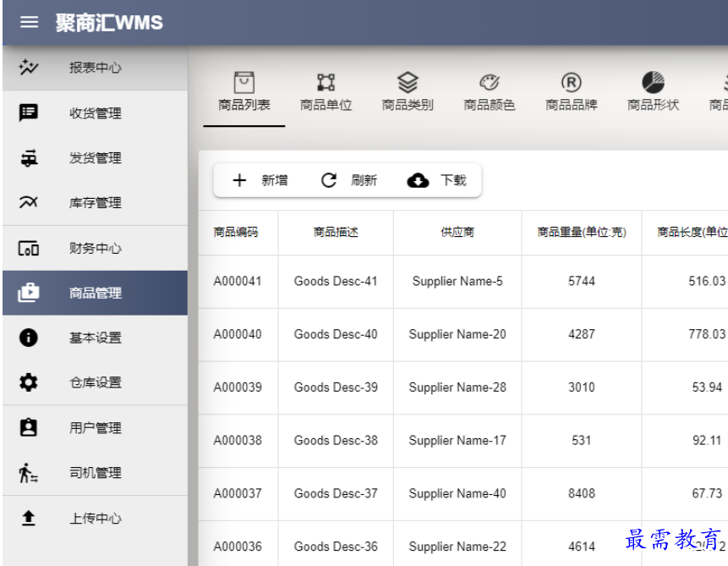Screen dimensions: 728x566
Task: Go to 用户管理 in the sidebar
Action: [94, 428]
